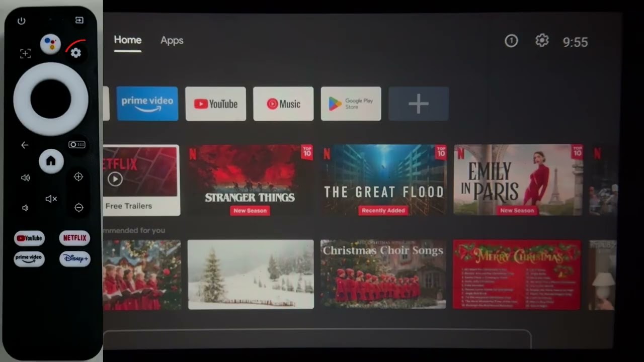Open the Google Play Store tile
The image size is (644, 362).
click(351, 104)
